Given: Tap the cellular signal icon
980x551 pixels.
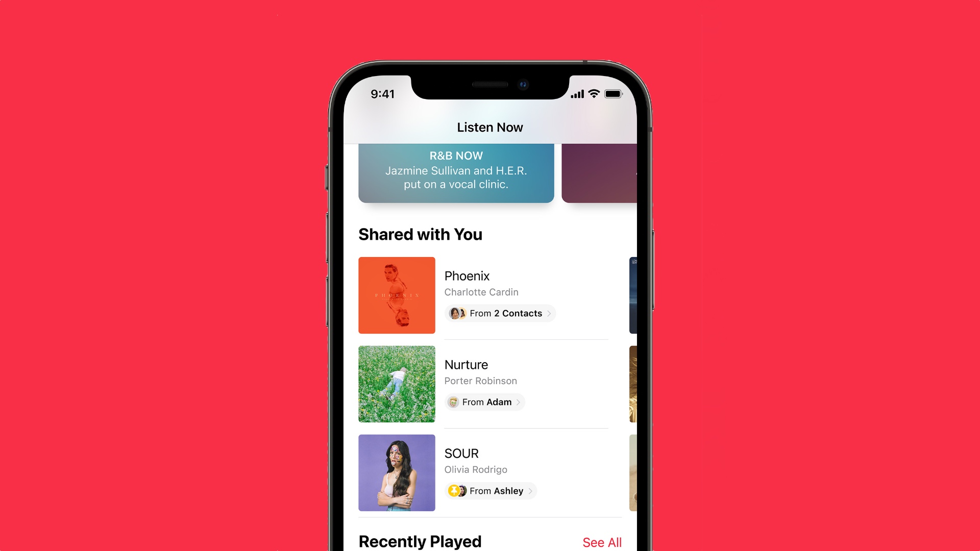Looking at the screenshot, I should click(575, 94).
